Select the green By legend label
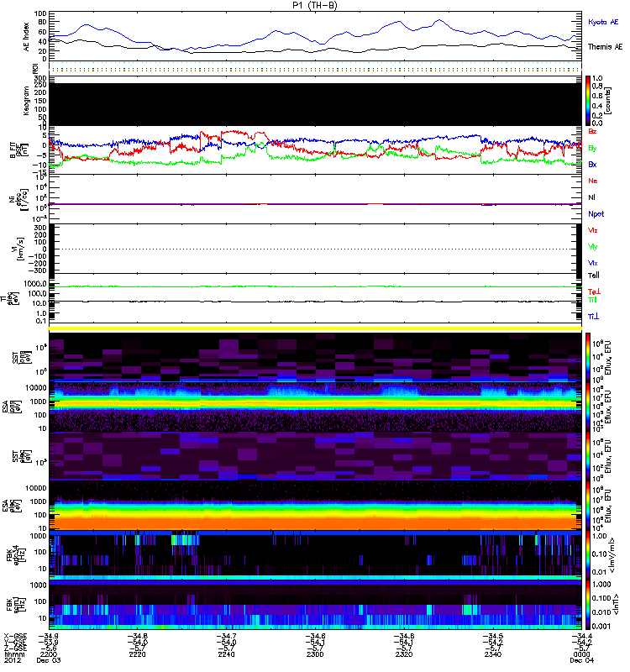This screenshot has height=672, width=630. [x=592, y=148]
